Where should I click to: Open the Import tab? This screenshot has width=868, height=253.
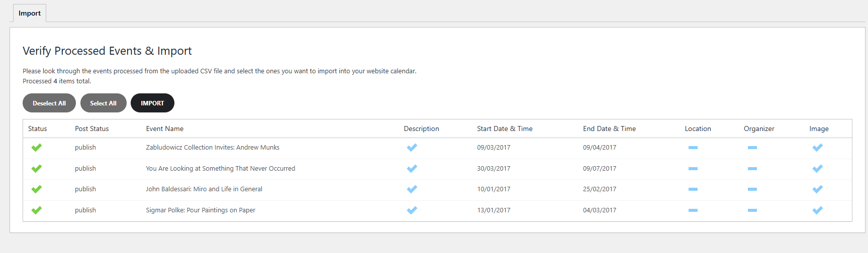click(x=30, y=14)
